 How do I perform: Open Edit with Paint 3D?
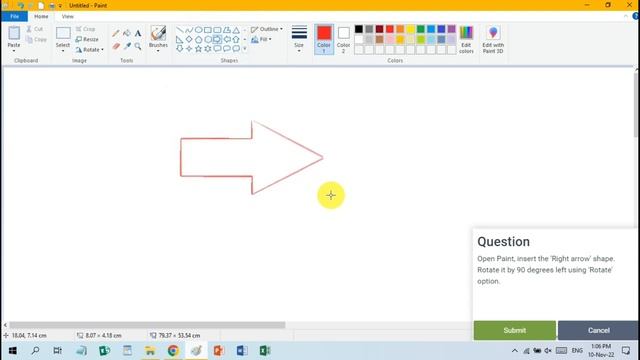pyautogui.click(x=493, y=39)
